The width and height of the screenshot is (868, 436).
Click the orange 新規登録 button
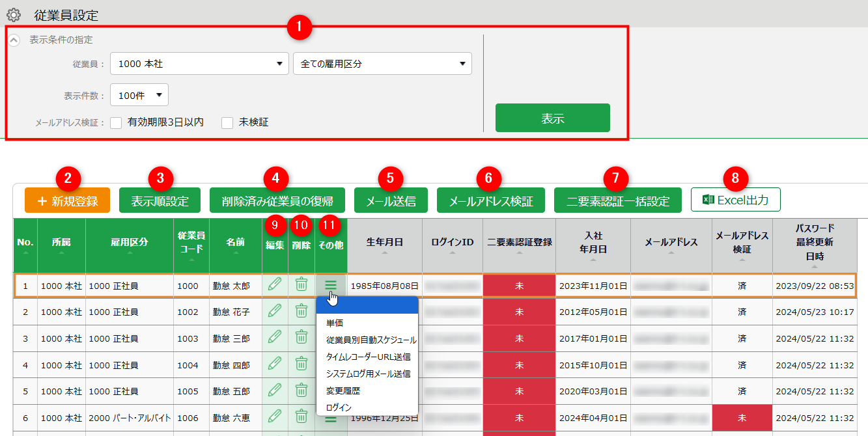pyautogui.click(x=67, y=201)
